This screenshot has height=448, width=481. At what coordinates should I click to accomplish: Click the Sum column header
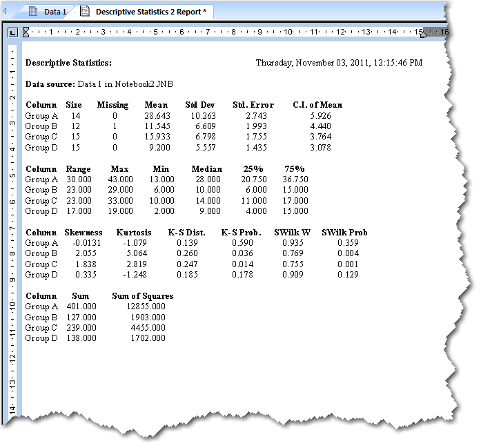tap(80, 296)
